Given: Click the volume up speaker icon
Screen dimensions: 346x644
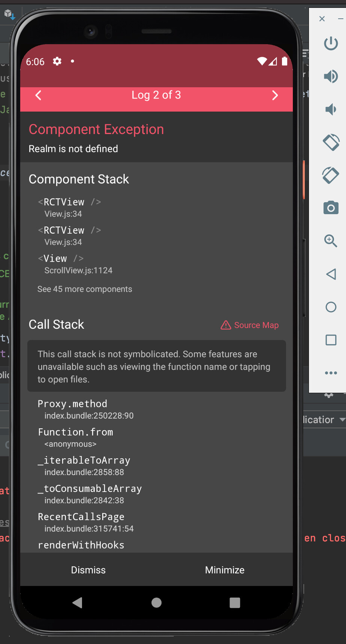Looking at the screenshot, I should click(x=331, y=77).
